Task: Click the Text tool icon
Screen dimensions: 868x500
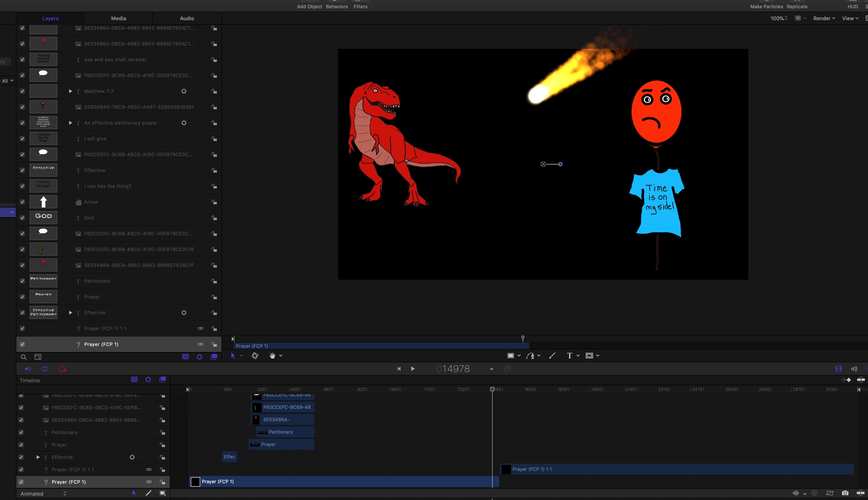Action: click(x=569, y=355)
